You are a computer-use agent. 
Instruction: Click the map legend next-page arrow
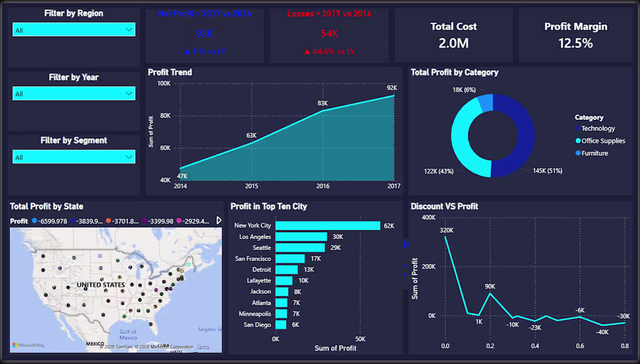pyautogui.click(x=219, y=221)
